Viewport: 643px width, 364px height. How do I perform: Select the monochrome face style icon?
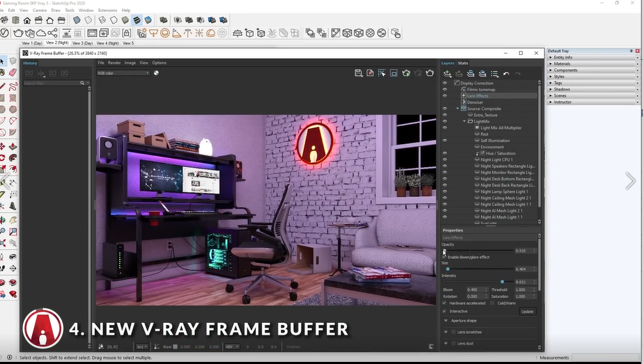(x=148, y=19)
